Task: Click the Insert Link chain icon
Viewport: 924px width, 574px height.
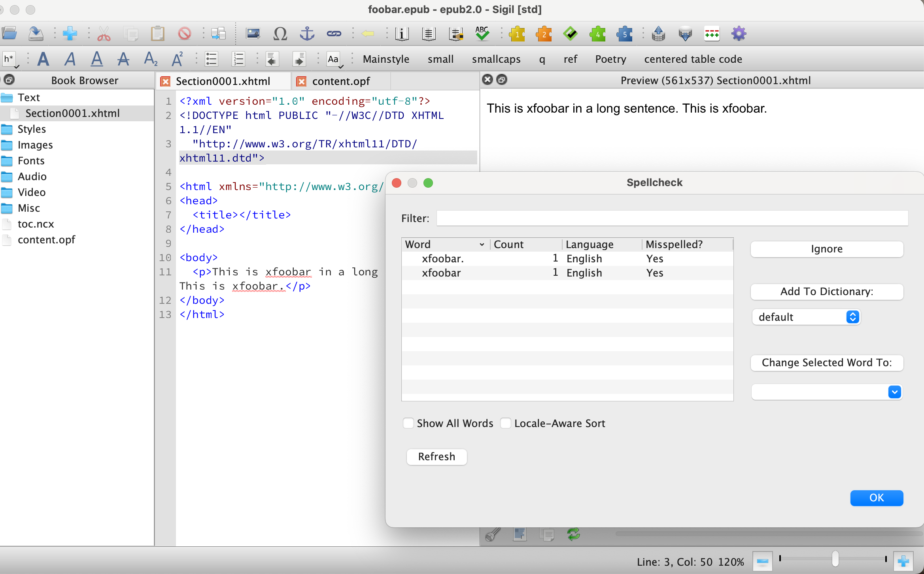Action: pos(334,34)
